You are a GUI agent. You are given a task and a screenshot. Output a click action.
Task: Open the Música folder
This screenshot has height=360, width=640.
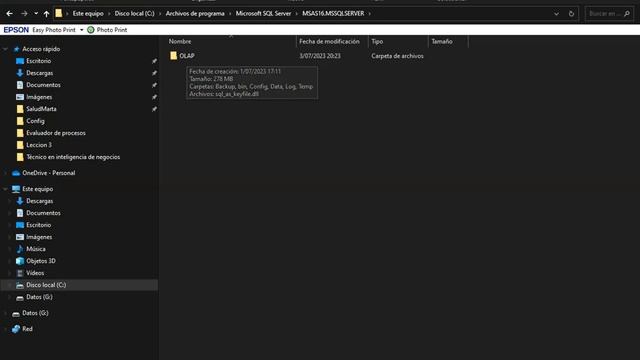coord(36,249)
